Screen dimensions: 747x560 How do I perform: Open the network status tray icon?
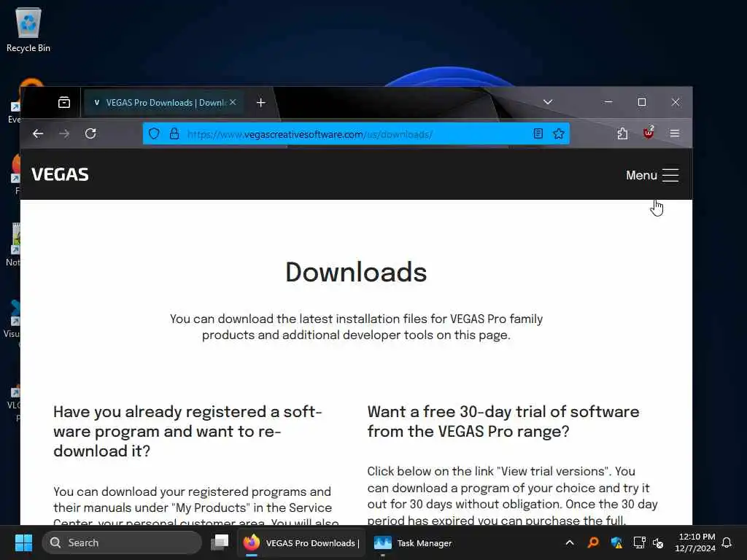tap(639, 542)
